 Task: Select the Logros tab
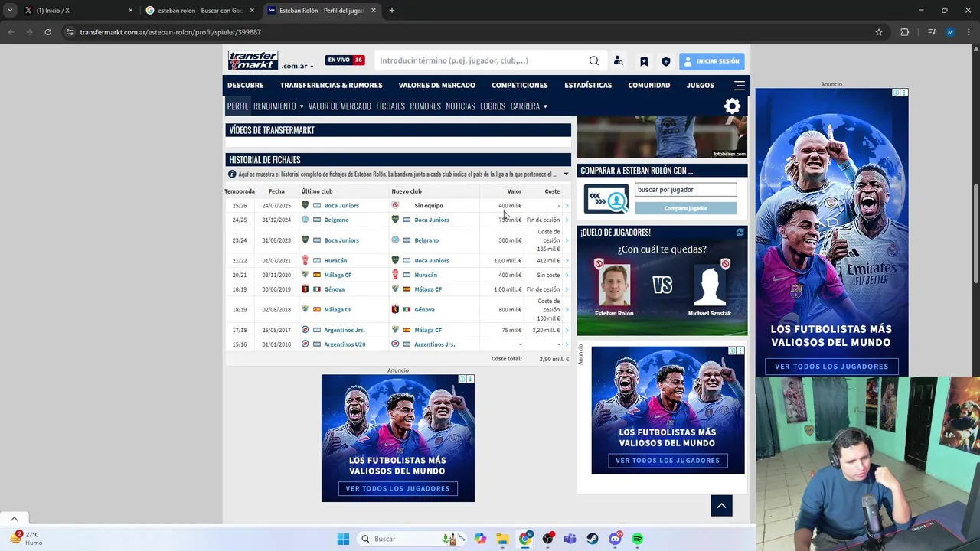pyautogui.click(x=492, y=106)
